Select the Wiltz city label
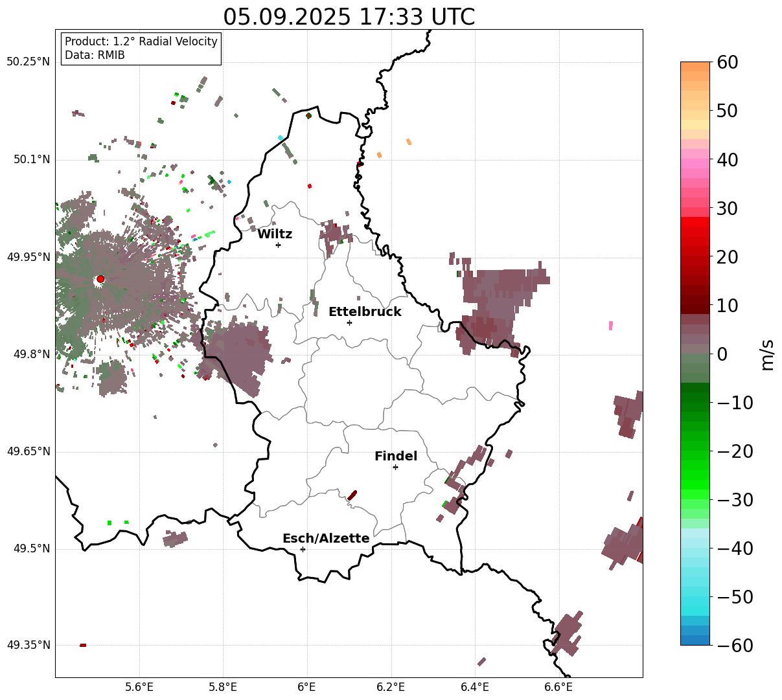 click(275, 234)
